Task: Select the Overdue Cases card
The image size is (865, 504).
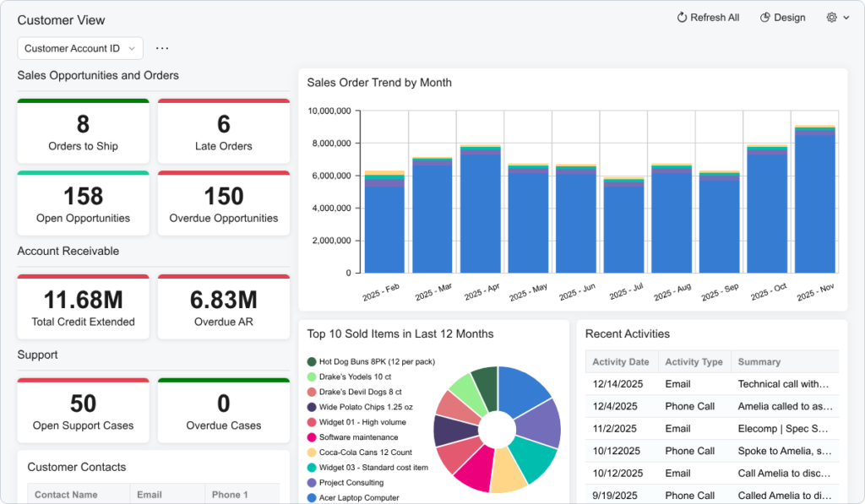Action: click(223, 410)
